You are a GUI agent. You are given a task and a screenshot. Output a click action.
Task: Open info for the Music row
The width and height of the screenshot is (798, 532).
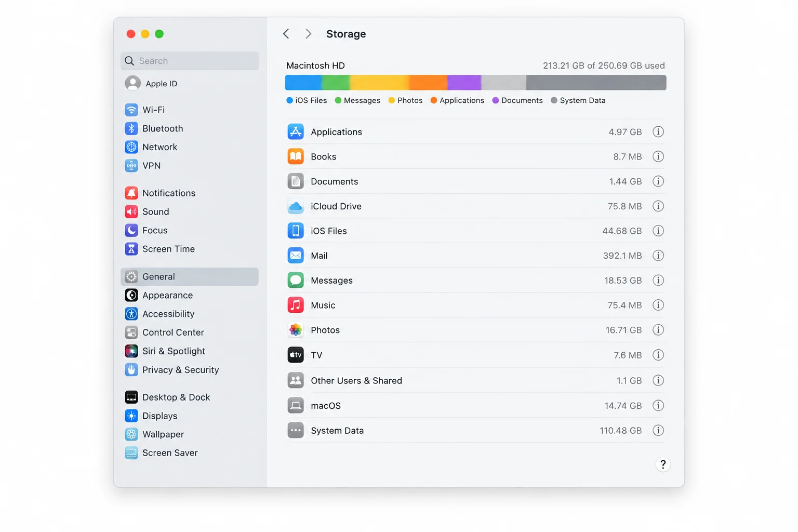tap(658, 305)
